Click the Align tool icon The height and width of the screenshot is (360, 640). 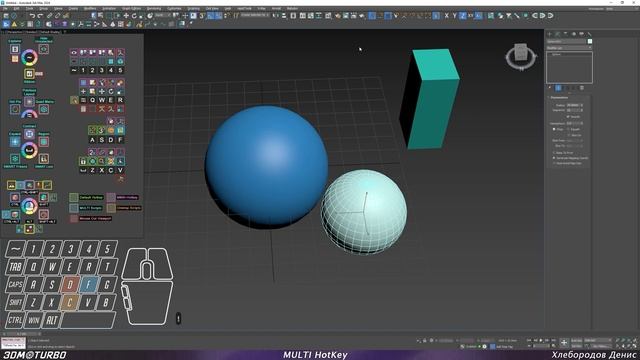pyautogui.click(x=284, y=16)
